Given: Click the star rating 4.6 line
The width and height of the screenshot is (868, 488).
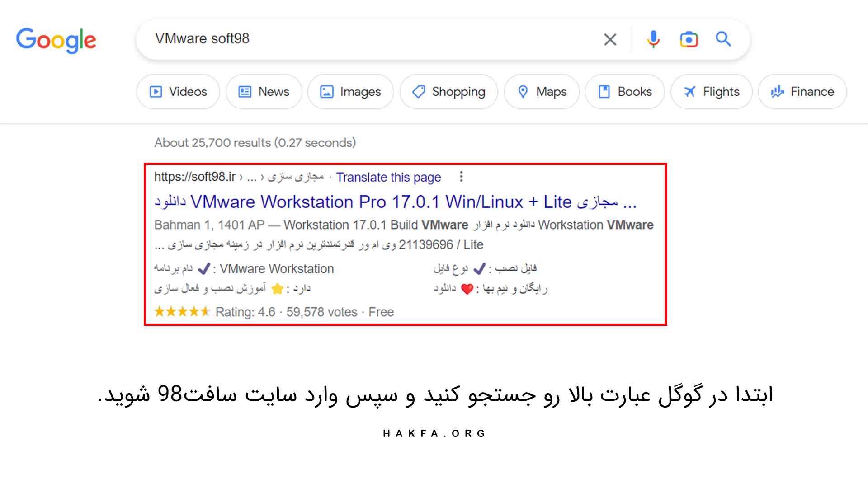Looking at the screenshot, I should pyautogui.click(x=274, y=312).
